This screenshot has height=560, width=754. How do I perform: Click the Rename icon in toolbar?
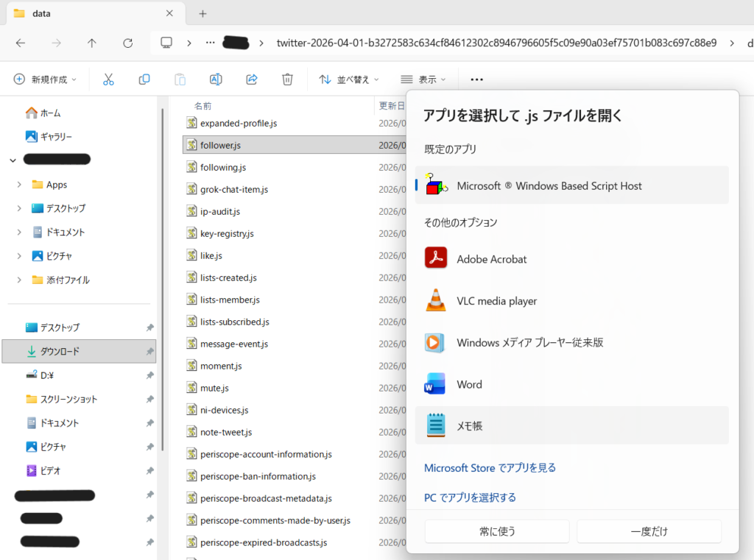[x=216, y=79]
